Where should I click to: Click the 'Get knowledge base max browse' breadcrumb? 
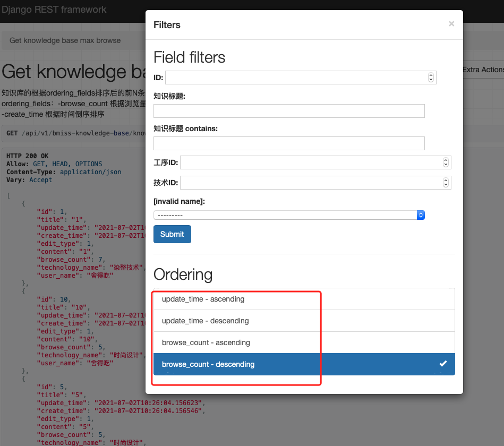point(65,40)
